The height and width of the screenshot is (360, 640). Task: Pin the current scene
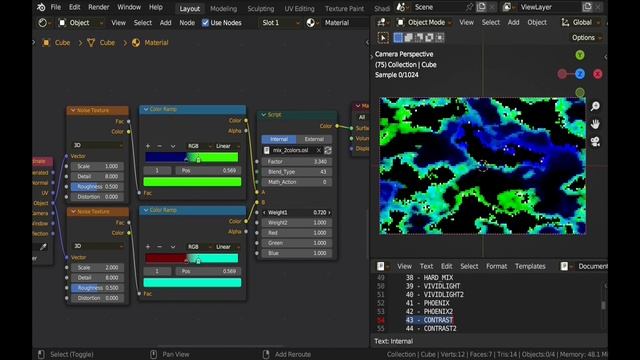(x=469, y=7)
